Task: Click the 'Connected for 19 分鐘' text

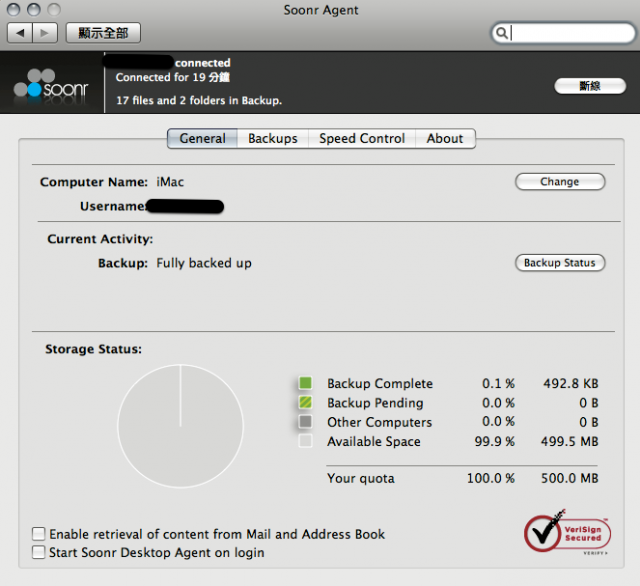Action: pos(173,77)
